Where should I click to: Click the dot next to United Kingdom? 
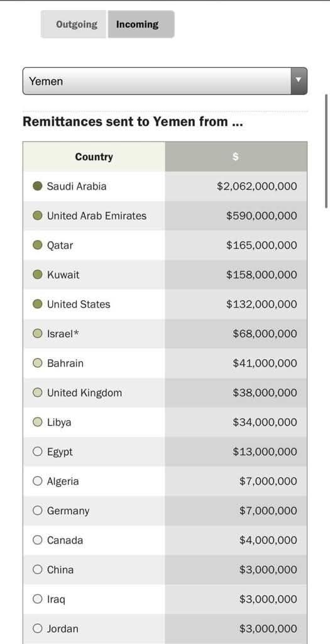[x=37, y=392]
